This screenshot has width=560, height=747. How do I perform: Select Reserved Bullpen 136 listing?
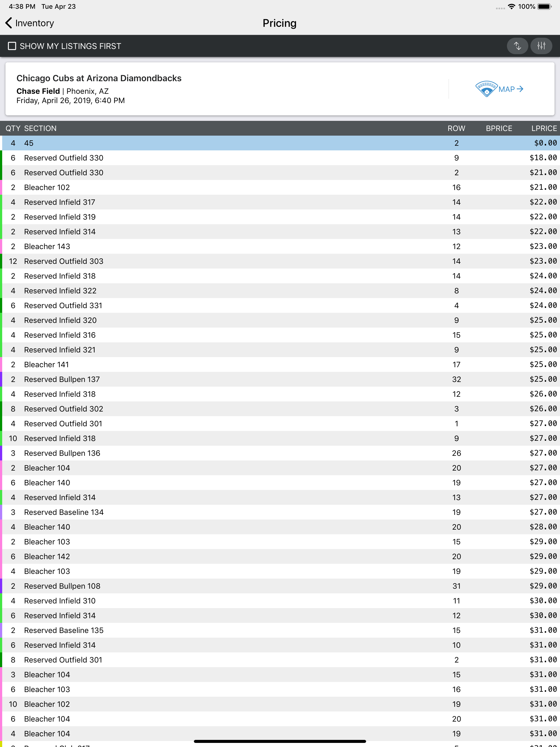(x=280, y=453)
